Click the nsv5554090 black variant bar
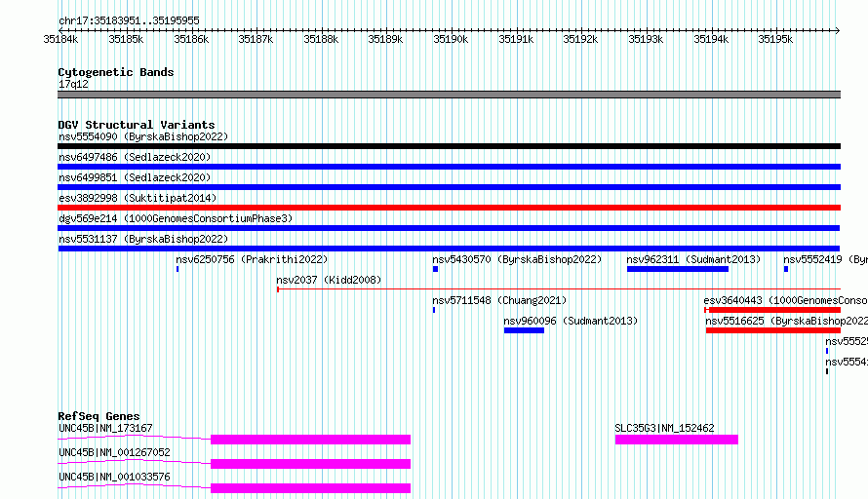Screen dimensions: 868x499 click(x=449, y=146)
